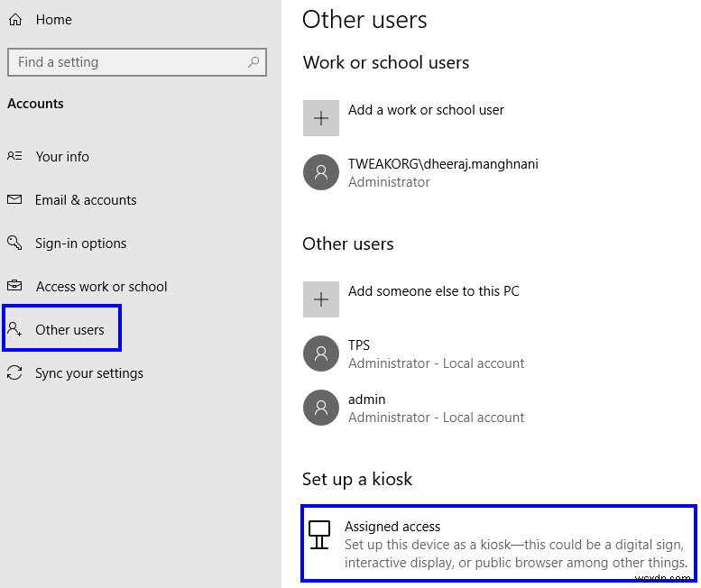Click Add someone else to this PC
The width and height of the screenshot is (701, 588).
click(x=434, y=291)
